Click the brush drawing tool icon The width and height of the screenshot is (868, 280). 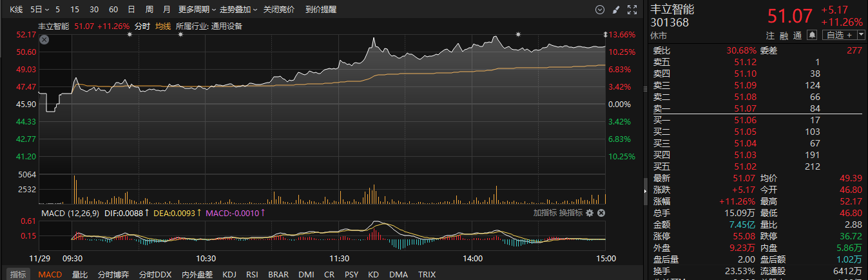616,10
